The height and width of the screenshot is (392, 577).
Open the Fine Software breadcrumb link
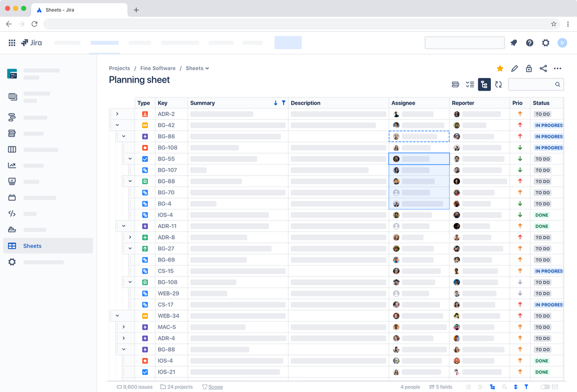[x=158, y=68]
